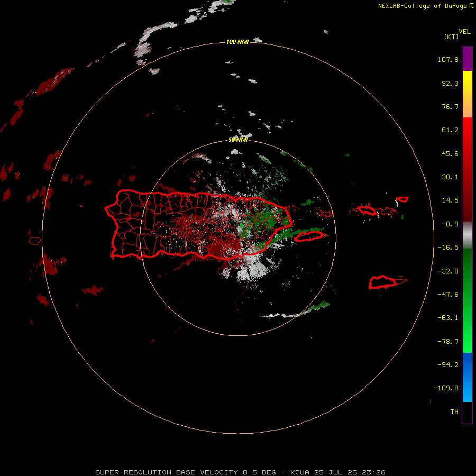Click the blue color band in legend
Image resolution: width=476 pixels, height=476 pixels.
467,377
